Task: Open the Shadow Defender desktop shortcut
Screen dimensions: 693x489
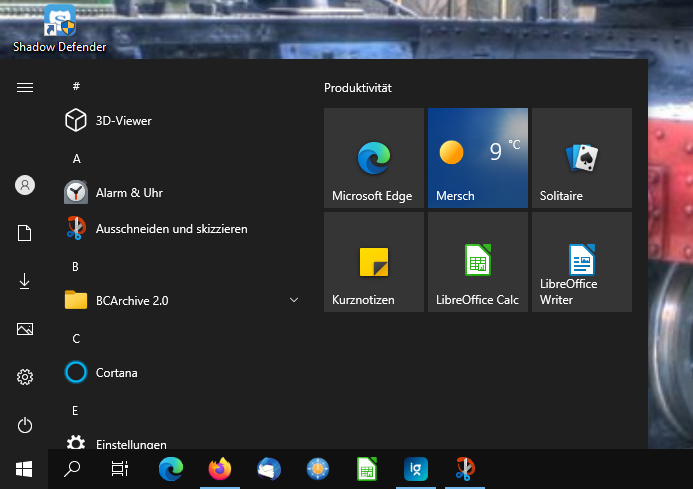Action: (60, 28)
